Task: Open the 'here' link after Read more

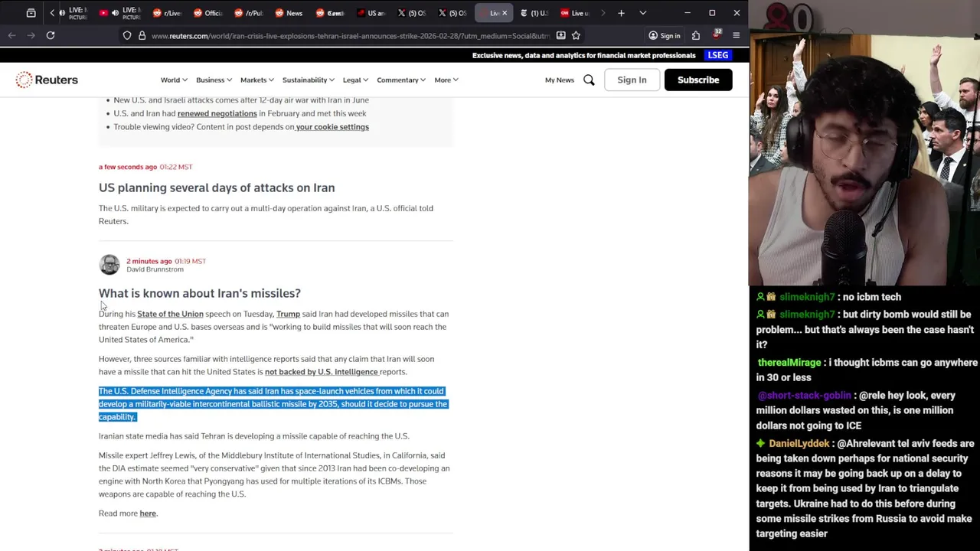Action: [x=148, y=514]
